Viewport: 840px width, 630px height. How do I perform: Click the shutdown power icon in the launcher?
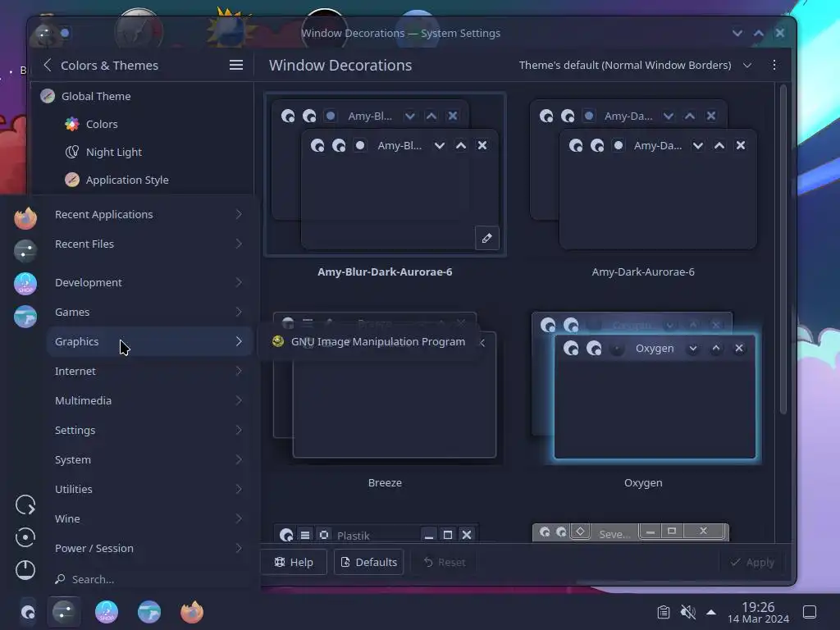point(25,569)
